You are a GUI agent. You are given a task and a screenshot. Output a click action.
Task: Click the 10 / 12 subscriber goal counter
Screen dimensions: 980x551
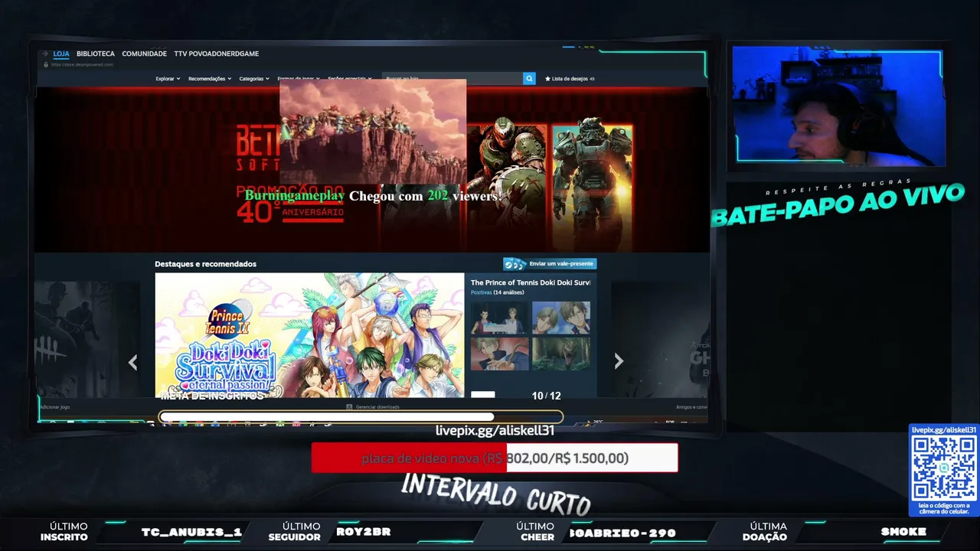546,396
